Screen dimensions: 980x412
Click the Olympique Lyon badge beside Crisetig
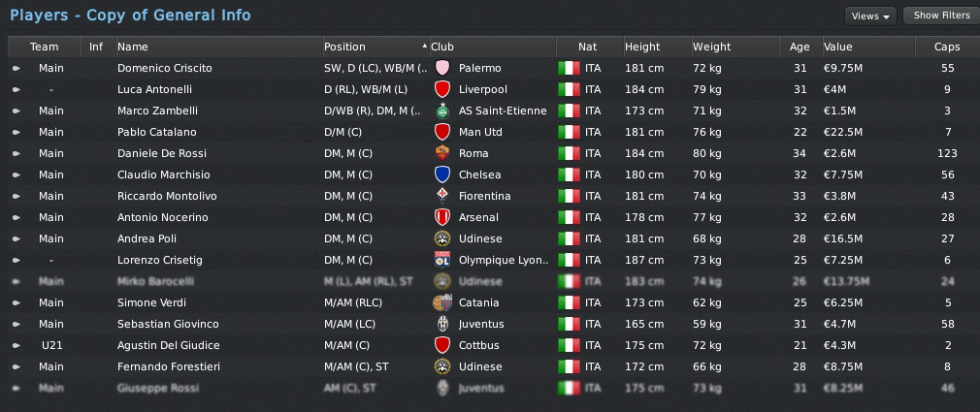(442, 261)
